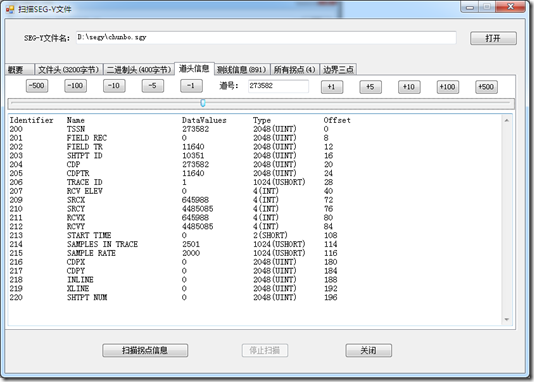Advance one trace with +1

332,87
